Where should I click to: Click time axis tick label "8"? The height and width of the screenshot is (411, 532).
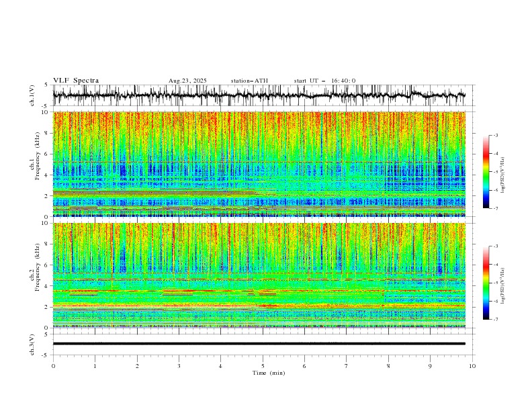coord(388,366)
